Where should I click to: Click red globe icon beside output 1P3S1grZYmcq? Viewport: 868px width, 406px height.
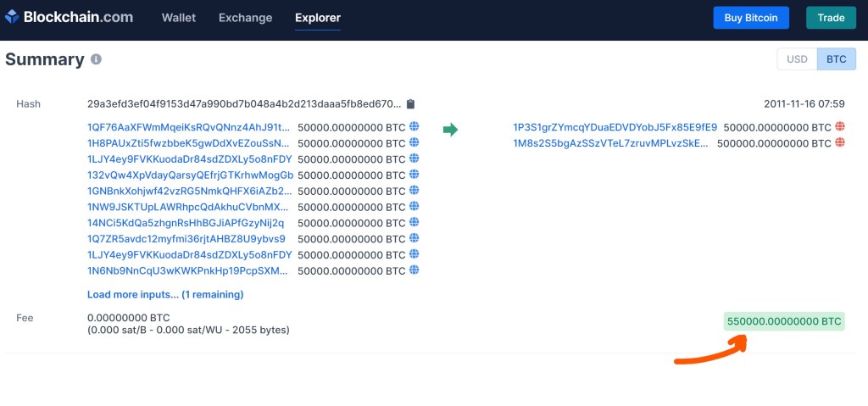click(x=840, y=127)
